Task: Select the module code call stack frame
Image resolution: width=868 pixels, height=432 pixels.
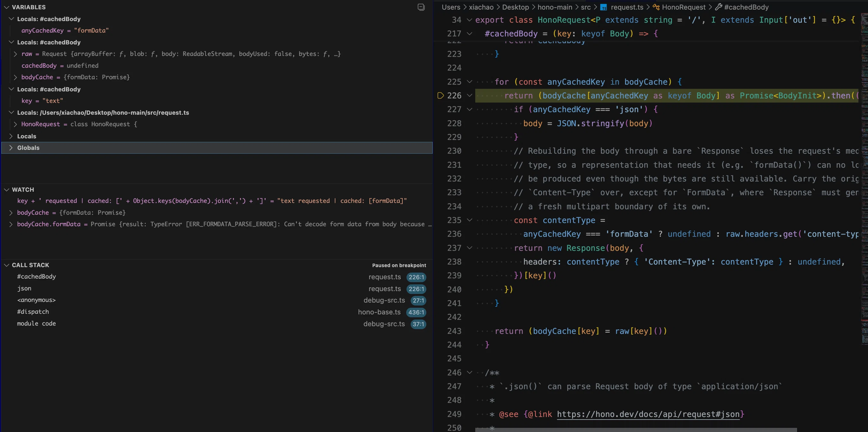Action: 217,324
